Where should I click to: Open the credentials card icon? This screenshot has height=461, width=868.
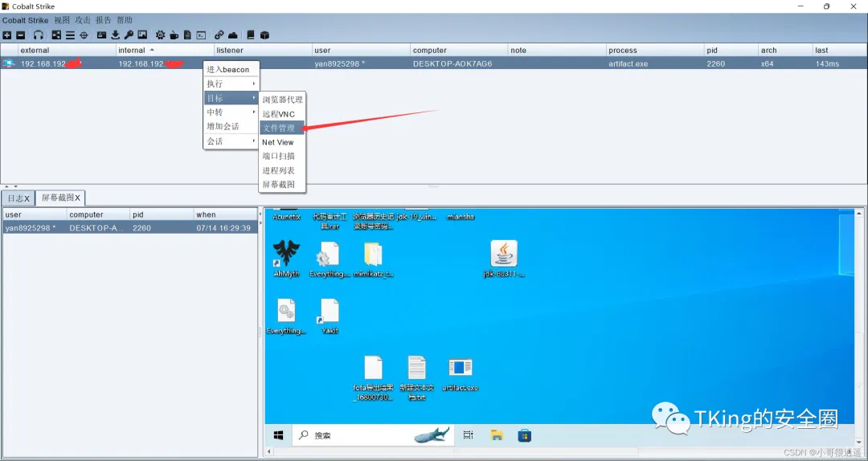point(102,35)
